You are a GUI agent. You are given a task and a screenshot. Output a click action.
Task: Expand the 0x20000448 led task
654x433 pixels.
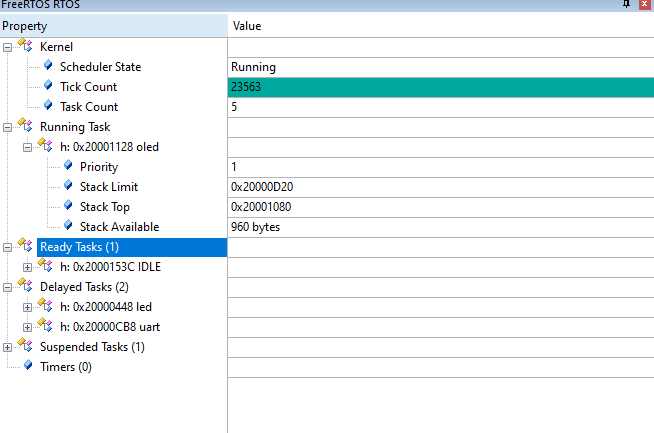(27, 307)
